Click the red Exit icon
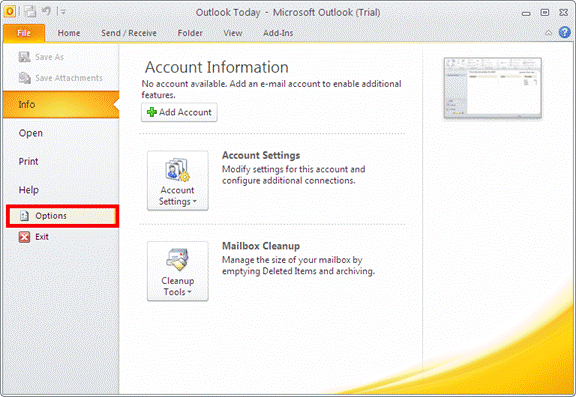Image resolution: width=576 pixels, height=397 pixels. tap(24, 237)
